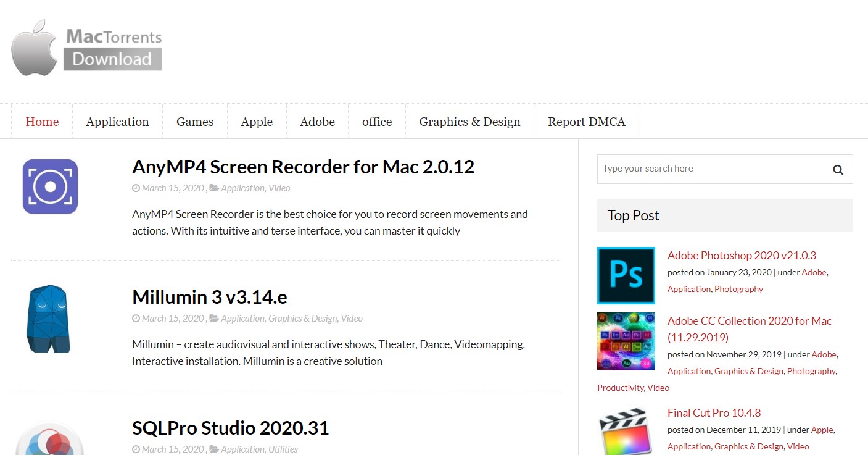This screenshot has height=455, width=868.
Task: Click Graphics & Design category under Millumin post
Action: 303,319
